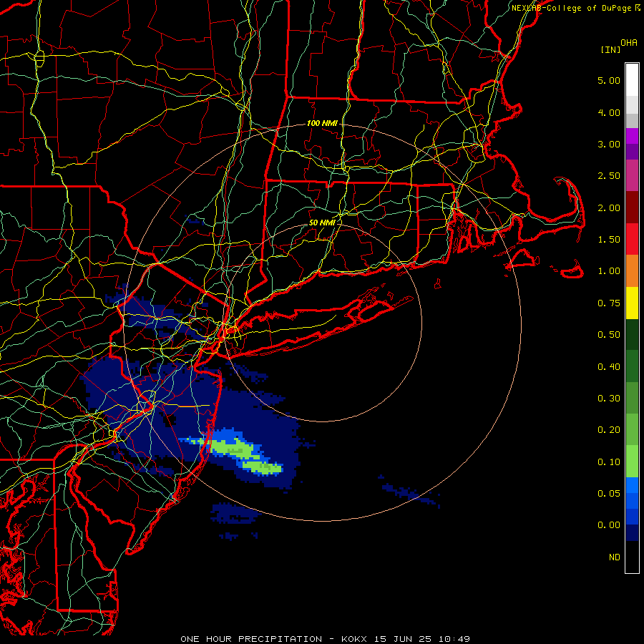Click the [IN] units label

610,49
